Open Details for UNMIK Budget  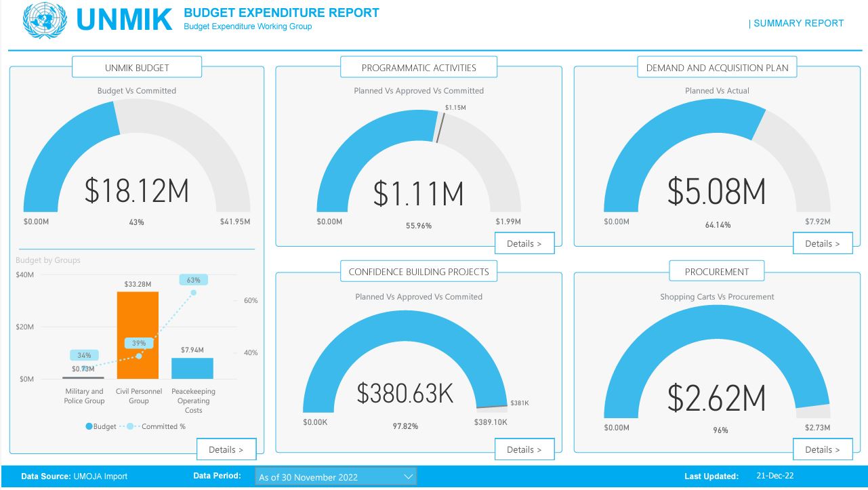point(227,449)
